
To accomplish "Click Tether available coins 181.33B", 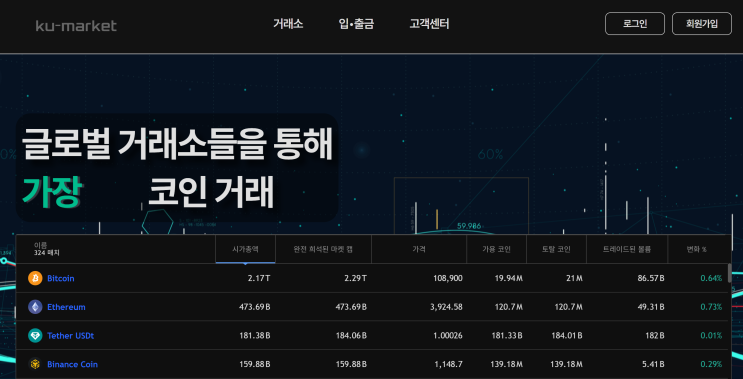I will 507,336.
